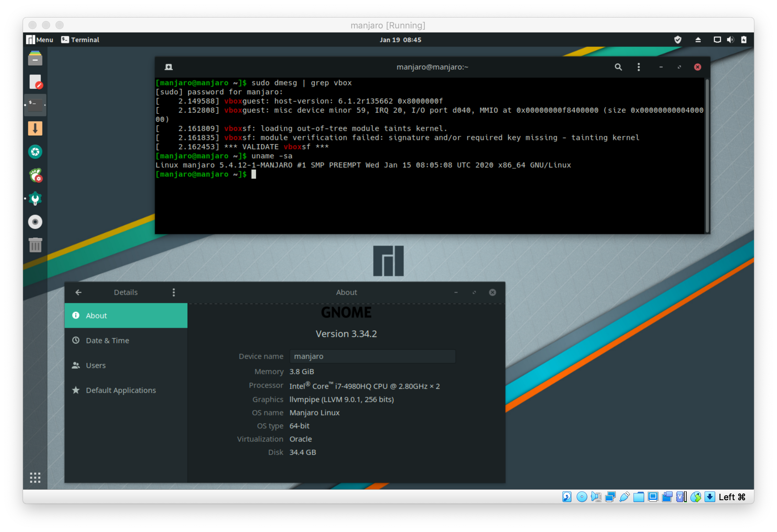Select Date & Time in sidebar
This screenshot has width=777, height=532.
126,340
